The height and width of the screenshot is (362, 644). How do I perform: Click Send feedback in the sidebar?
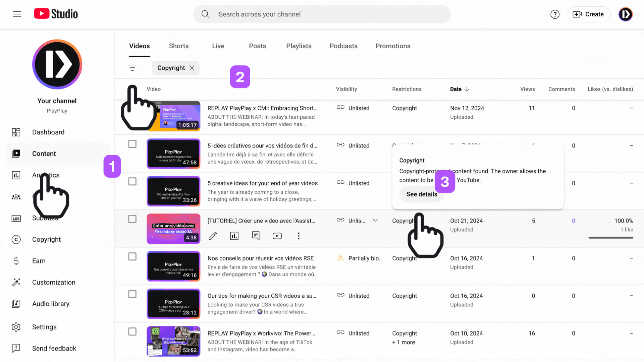[x=58, y=348]
